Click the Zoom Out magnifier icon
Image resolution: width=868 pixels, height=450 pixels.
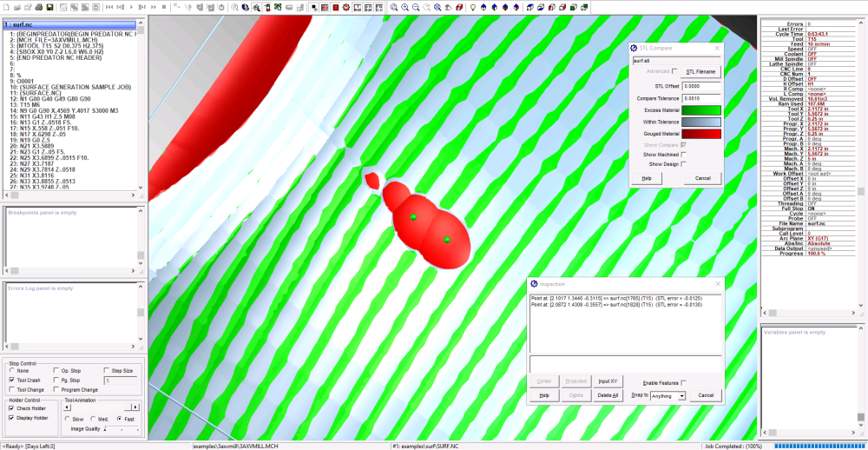pyautogui.click(x=416, y=7)
